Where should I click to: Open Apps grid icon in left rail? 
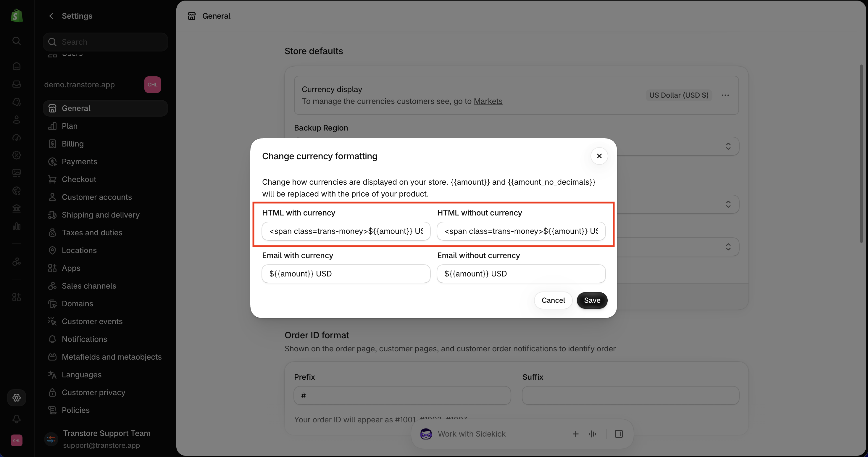click(x=17, y=297)
